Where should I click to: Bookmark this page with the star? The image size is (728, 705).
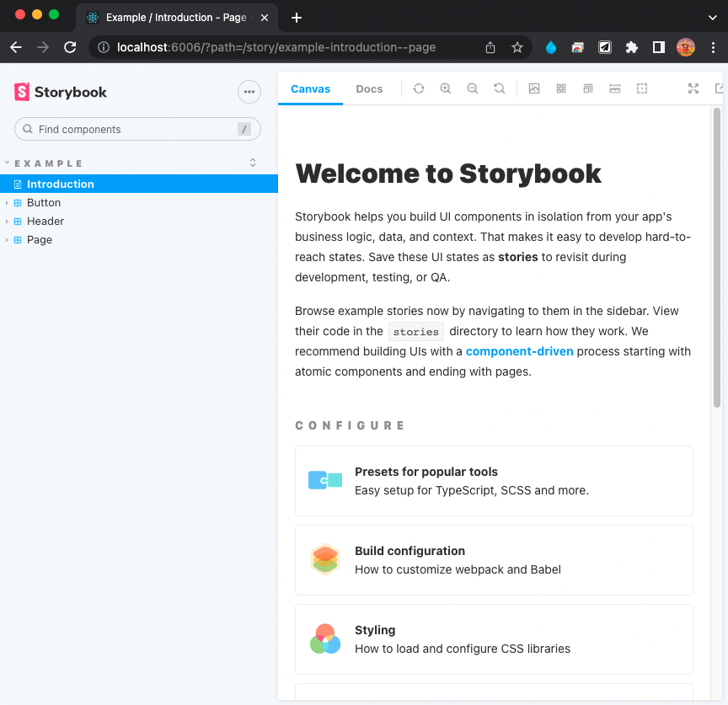pyautogui.click(x=517, y=47)
